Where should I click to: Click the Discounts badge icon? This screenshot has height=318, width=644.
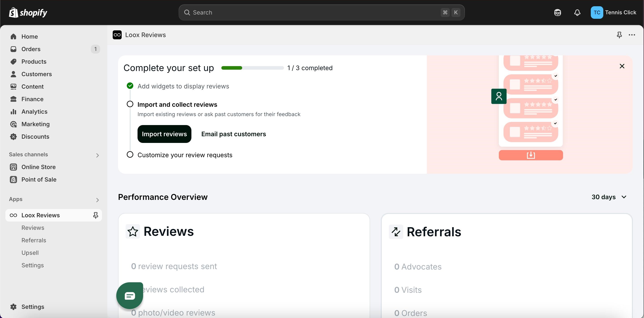[x=13, y=136]
